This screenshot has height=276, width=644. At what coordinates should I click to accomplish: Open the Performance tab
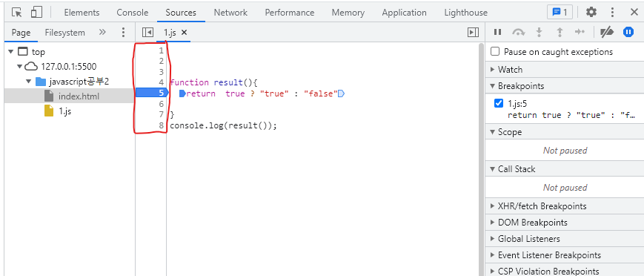(290, 13)
